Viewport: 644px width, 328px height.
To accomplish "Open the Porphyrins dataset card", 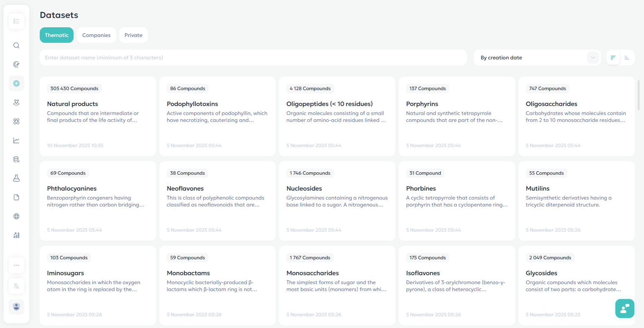I will tap(457, 116).
